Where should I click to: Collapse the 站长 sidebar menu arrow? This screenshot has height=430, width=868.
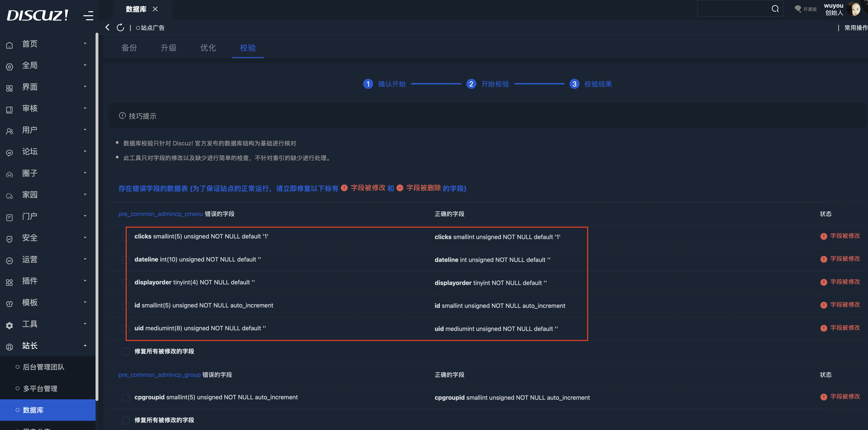[85, 346]
